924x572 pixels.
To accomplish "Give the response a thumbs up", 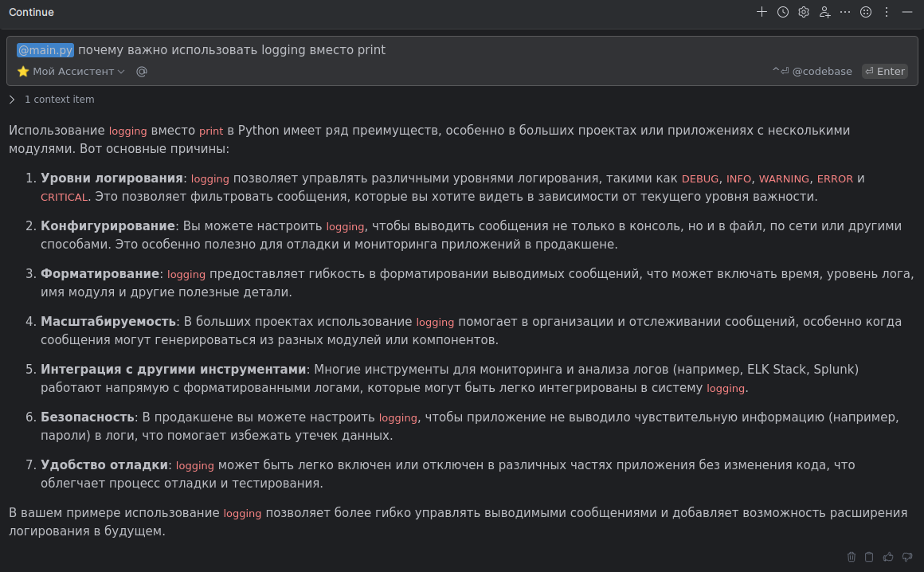I will [888, 557].
